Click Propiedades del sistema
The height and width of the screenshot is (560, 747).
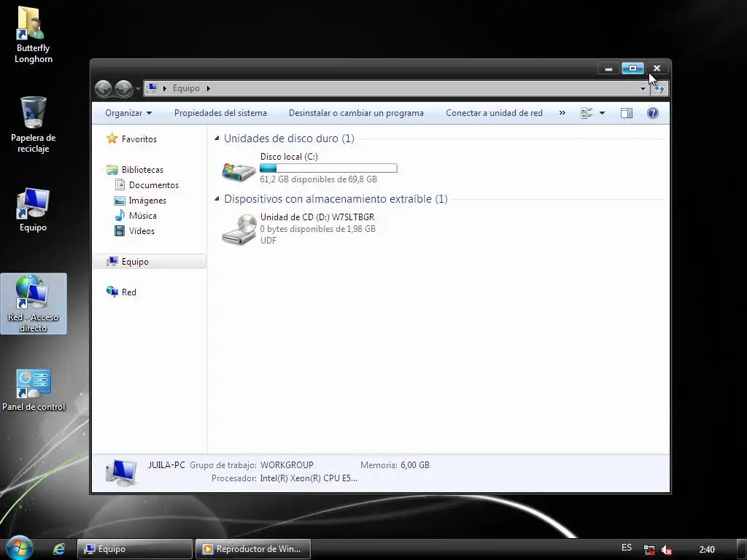click(x=220, y=113)
